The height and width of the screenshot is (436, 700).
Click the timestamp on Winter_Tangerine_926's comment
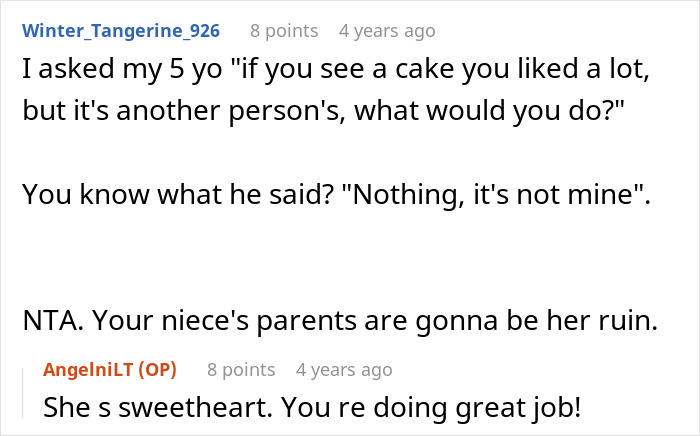coord(387,30)
